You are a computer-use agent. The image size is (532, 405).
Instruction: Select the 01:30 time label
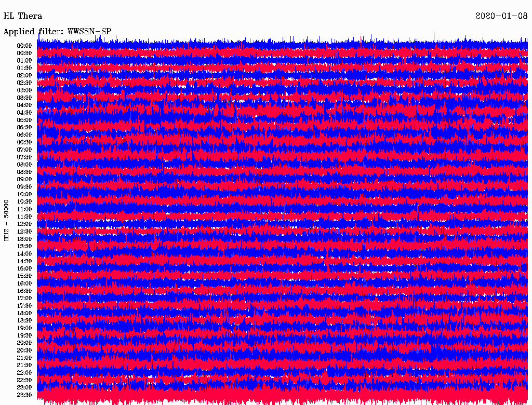click(x=24, y=68)
